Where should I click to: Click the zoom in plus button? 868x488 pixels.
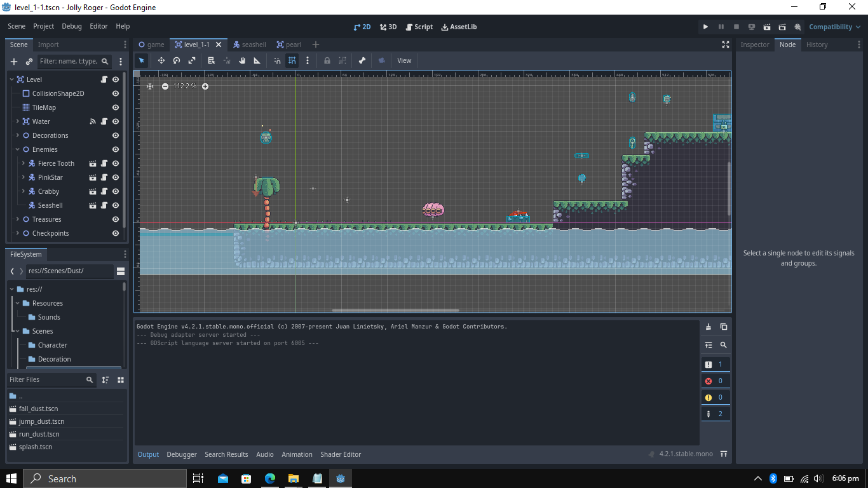point(205,86)
